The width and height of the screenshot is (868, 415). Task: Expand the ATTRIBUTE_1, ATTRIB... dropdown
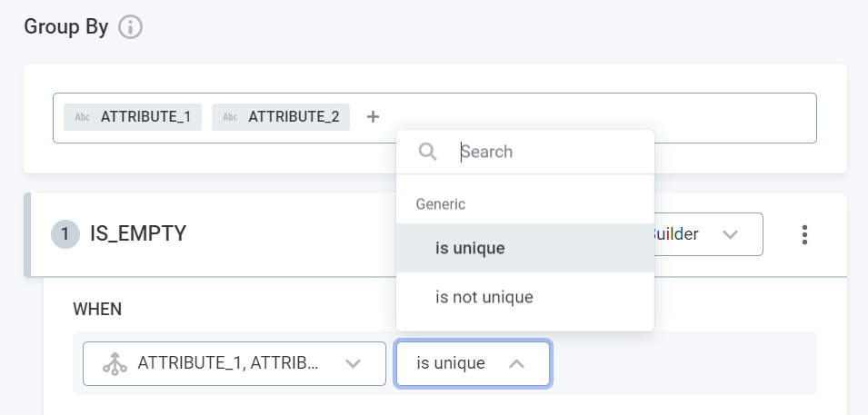[234, 363]
